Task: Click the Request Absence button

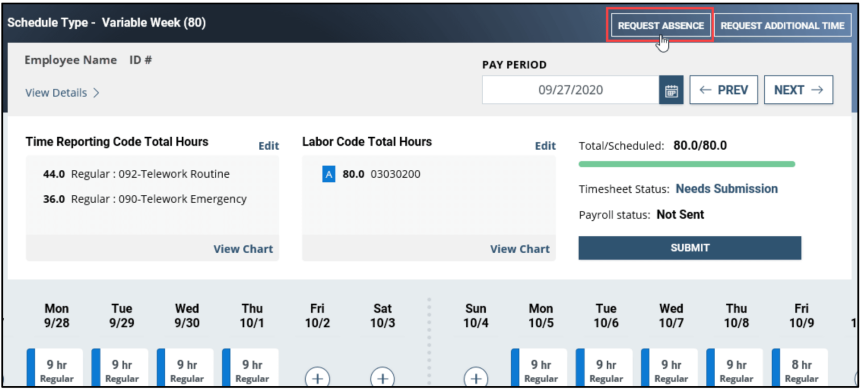Action: (x=660, y=25)
